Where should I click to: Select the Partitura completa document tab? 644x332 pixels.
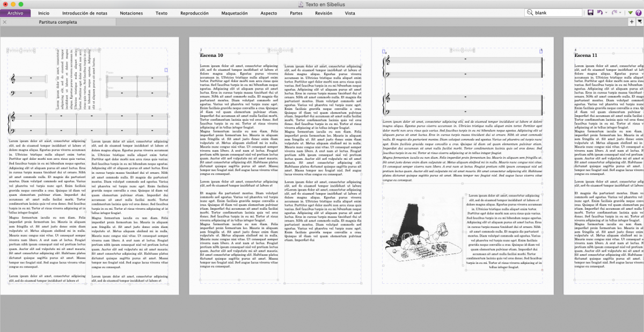click(x=58, y=22)
